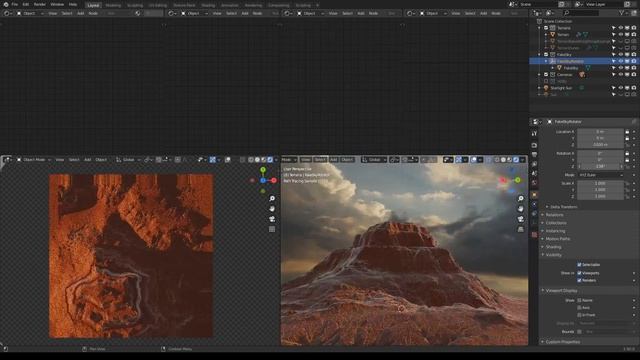The width and height of the screenshot is (640, 360).
Task: Open View Layer properties tab
Action: 534,164
